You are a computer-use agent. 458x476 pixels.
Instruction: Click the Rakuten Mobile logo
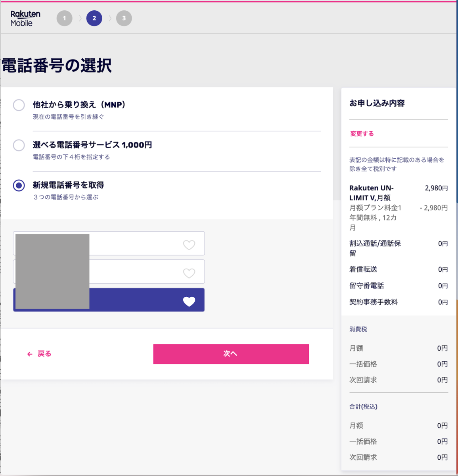25,18
